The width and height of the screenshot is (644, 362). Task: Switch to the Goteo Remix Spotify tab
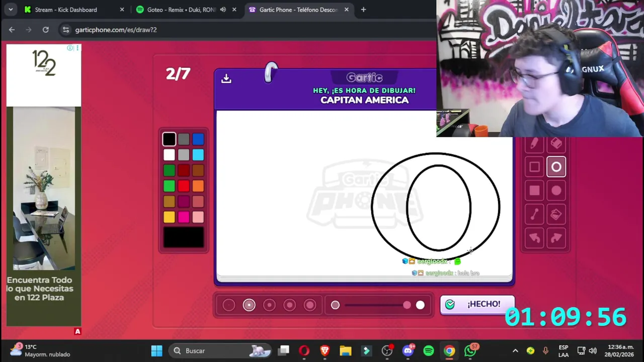coord(181,10)
